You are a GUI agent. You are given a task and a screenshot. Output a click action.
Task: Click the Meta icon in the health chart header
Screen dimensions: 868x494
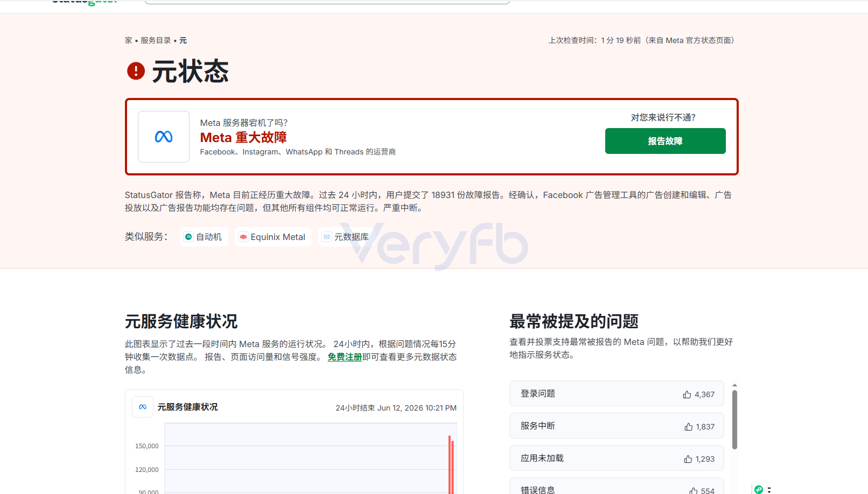tap(143, 407)
